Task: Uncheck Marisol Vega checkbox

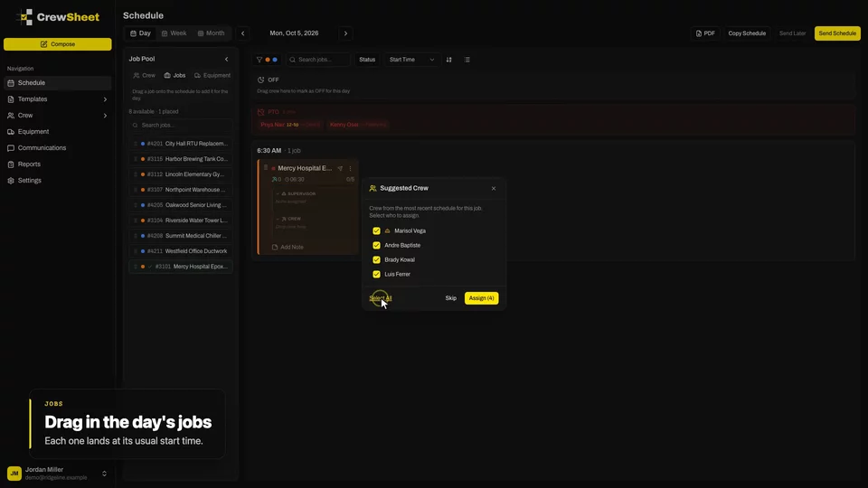Action: tap(376, 230)
